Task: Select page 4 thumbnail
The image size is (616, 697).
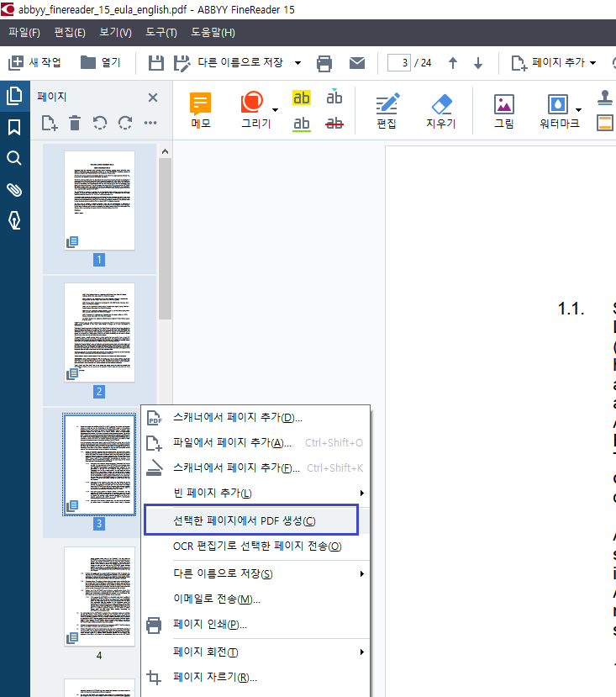Action: pyautogui.click(x=99, y=597)
